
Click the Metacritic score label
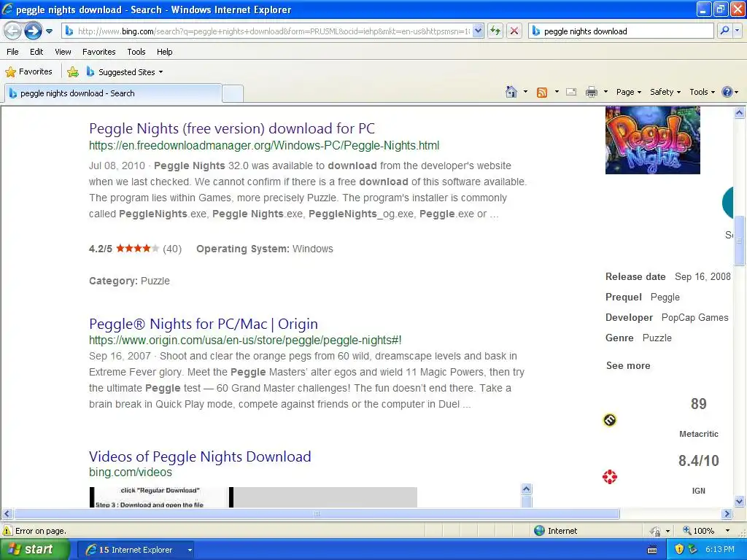pos(698,434)
